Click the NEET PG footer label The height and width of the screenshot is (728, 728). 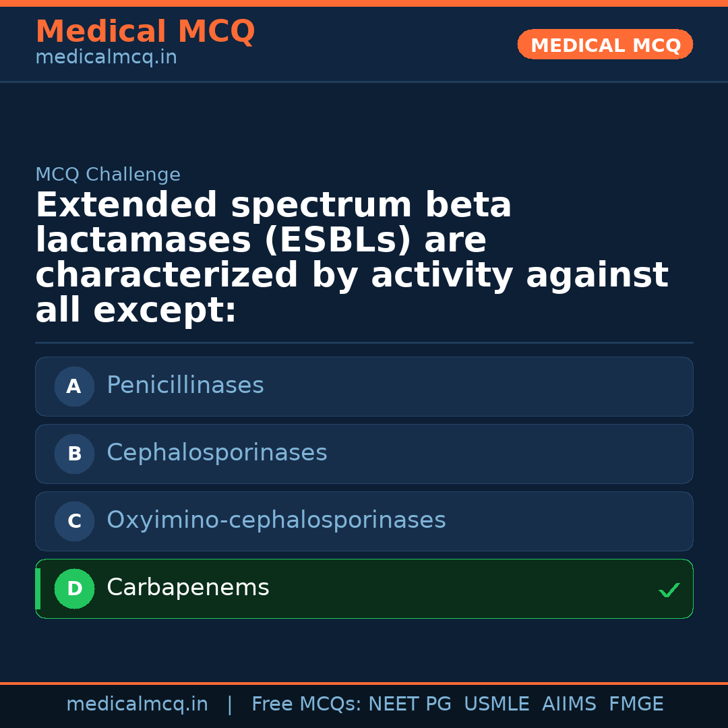pos(410,704)
